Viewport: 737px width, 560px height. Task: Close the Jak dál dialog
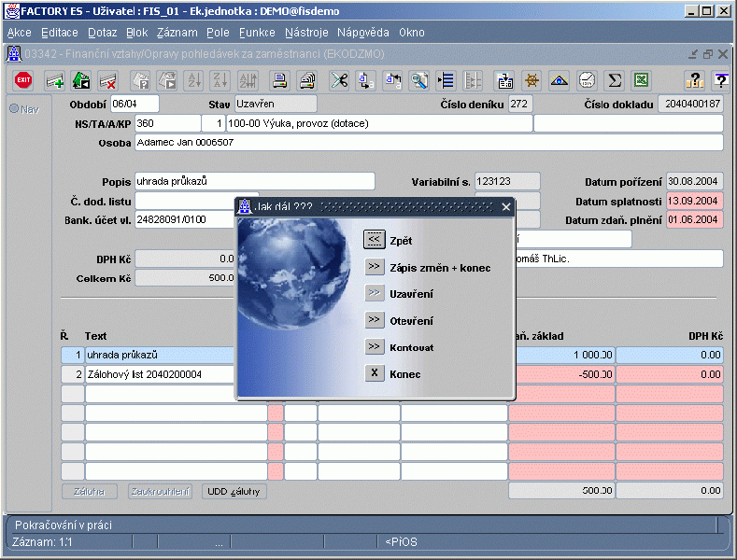click(506, 206)
